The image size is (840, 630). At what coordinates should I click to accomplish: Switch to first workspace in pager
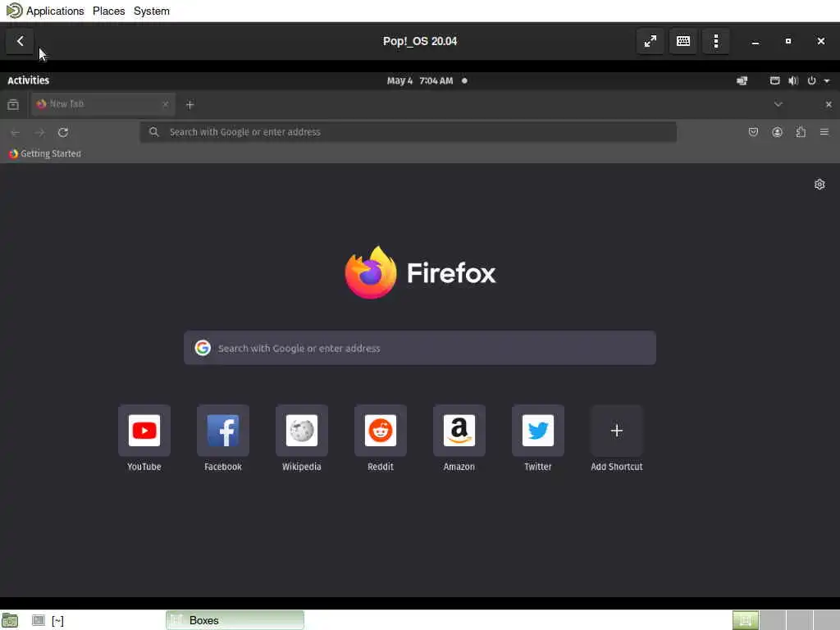click(745, 620)
